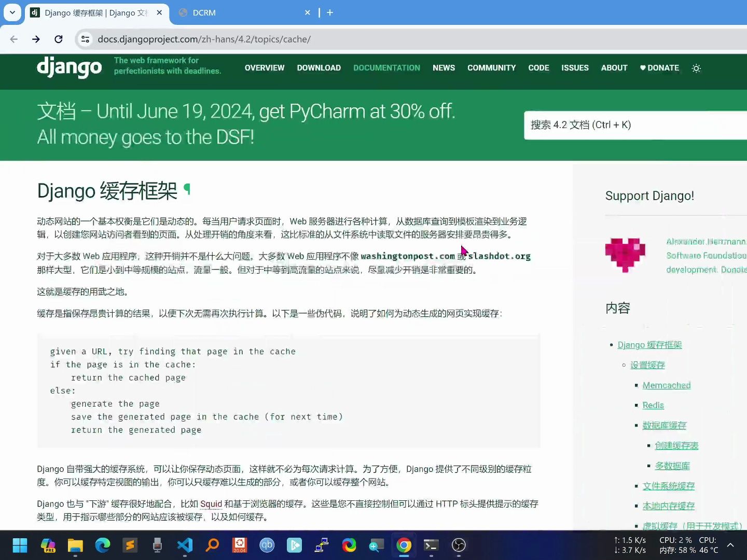Open the network computers taskbar icon
The image size is (747, 560).
322,545
